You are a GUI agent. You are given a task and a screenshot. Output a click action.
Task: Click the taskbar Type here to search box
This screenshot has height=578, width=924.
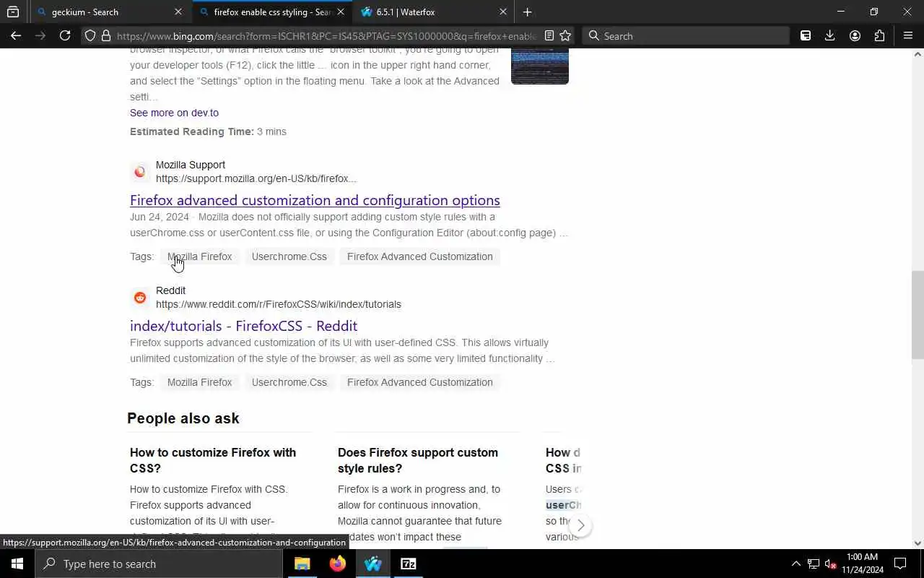point(159,564)
